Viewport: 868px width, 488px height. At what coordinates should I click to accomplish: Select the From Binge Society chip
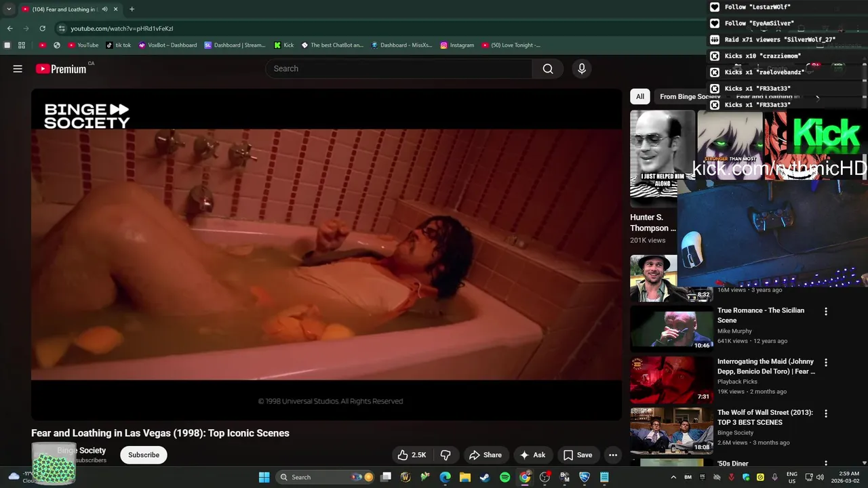(x=690, y=96)
